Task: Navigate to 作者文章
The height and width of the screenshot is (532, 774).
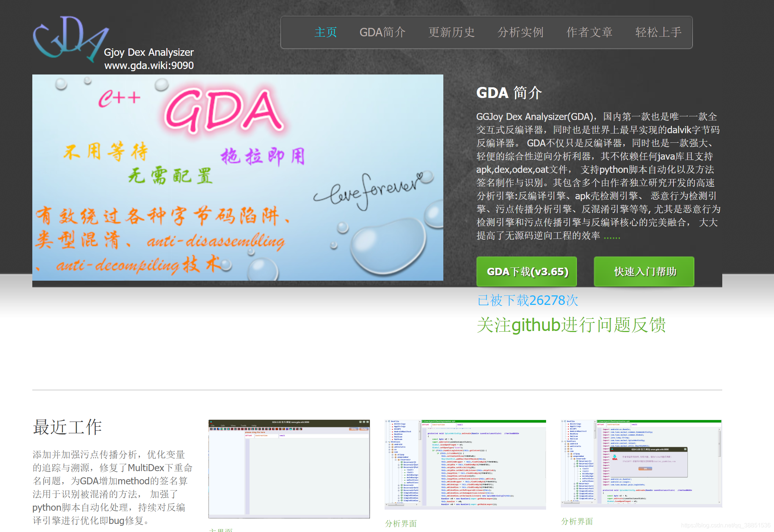Action: 589,32
